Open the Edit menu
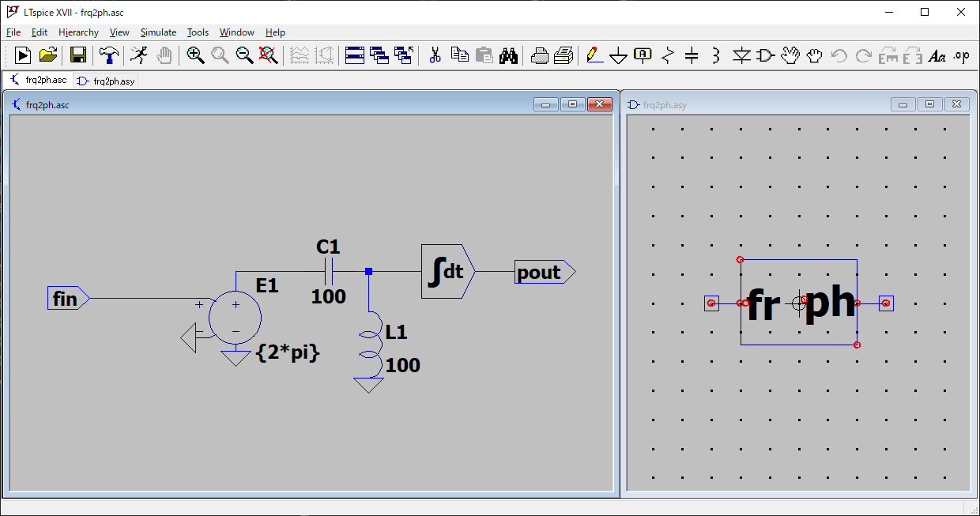Image resolution: width=980 pixels, height=516 pixels. tap(40, 32)
